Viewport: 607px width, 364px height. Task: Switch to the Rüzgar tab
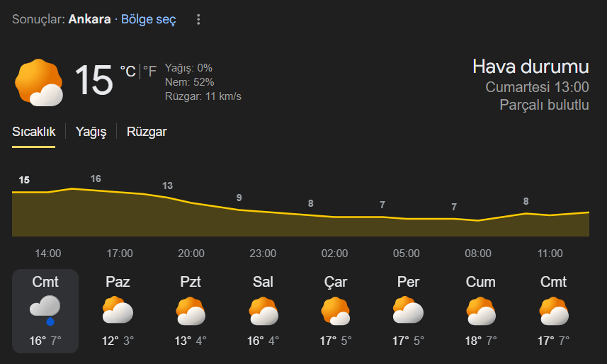click(147, 132)
